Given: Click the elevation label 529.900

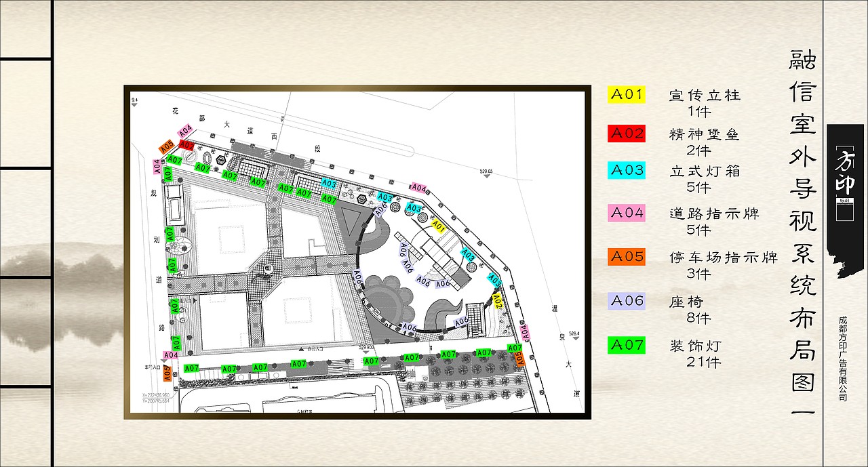Looking at the screenshot, I should (366, 348).
